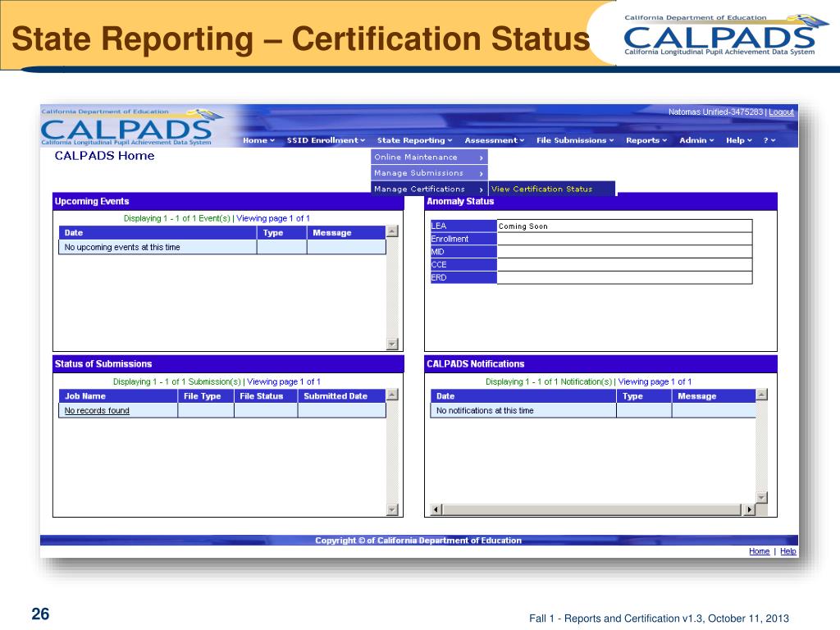Open the Home dropdown menu
The height and width of the screenshot is (630, 840).
point(258,140)
